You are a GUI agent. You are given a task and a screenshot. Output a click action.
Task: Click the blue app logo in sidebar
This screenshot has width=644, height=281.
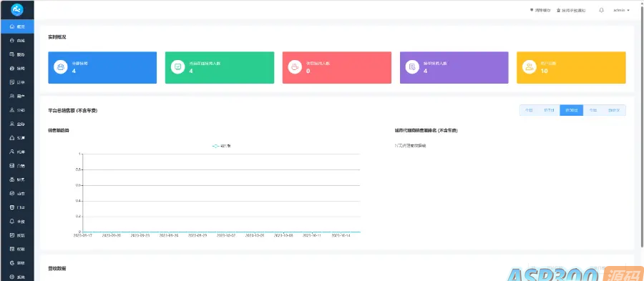(x=17, y=9)
